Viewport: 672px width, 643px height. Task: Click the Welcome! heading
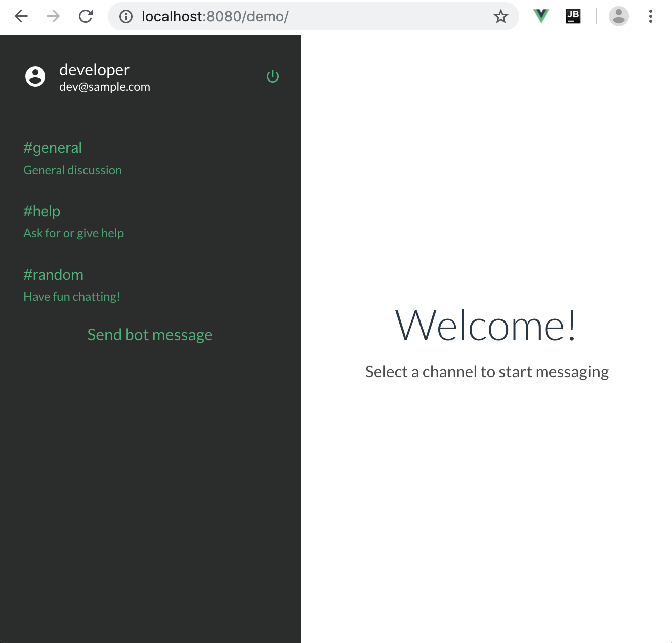click(x=486, y=326)
